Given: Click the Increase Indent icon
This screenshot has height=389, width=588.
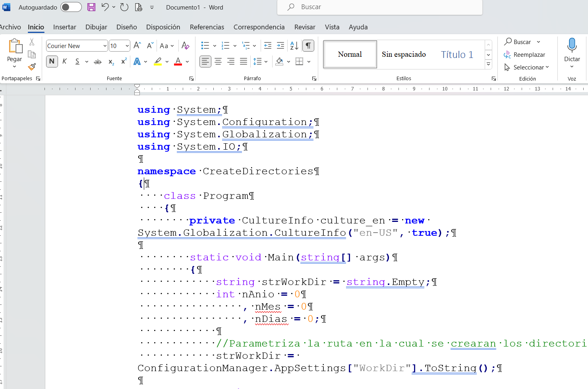Looking at the screenshot, I should (x=280, y=46).
